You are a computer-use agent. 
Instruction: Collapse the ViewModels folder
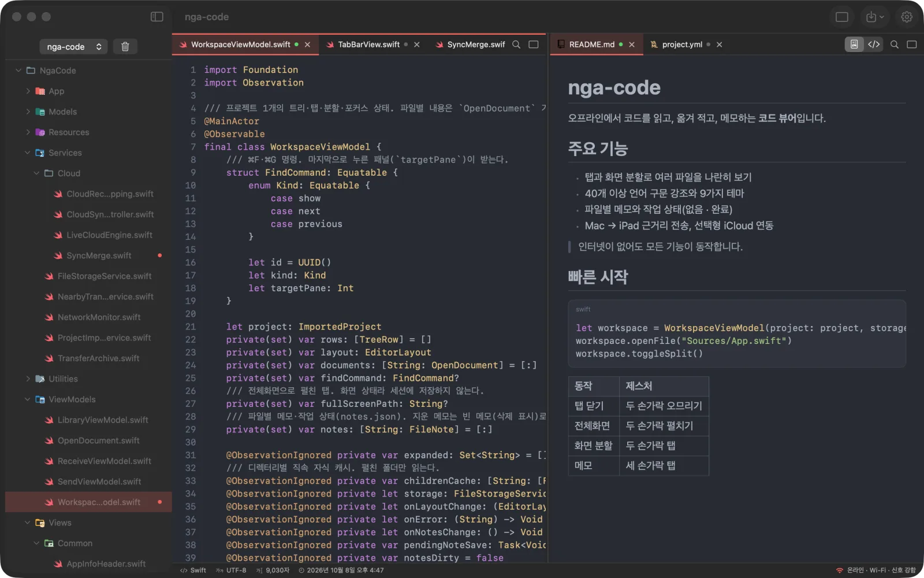28,399
